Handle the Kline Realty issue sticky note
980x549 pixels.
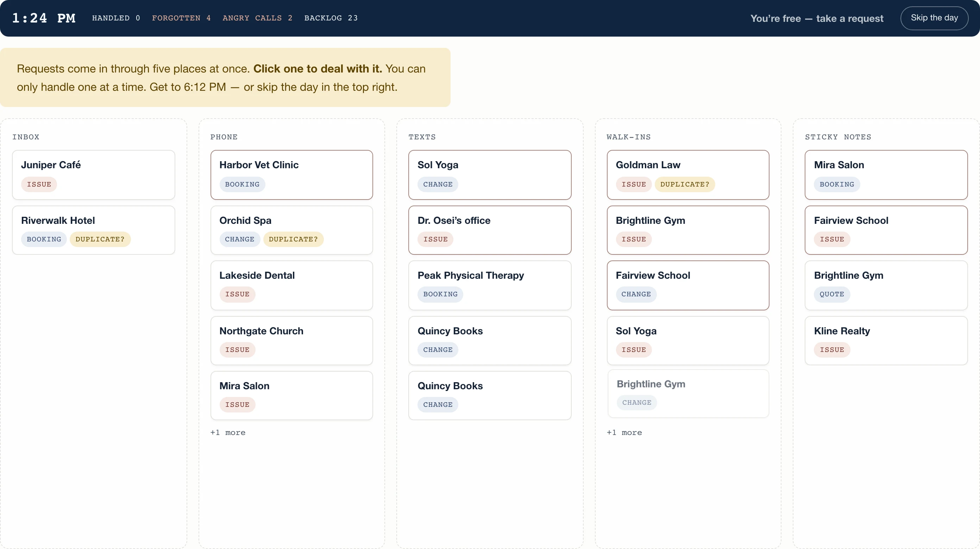point(886,341)
